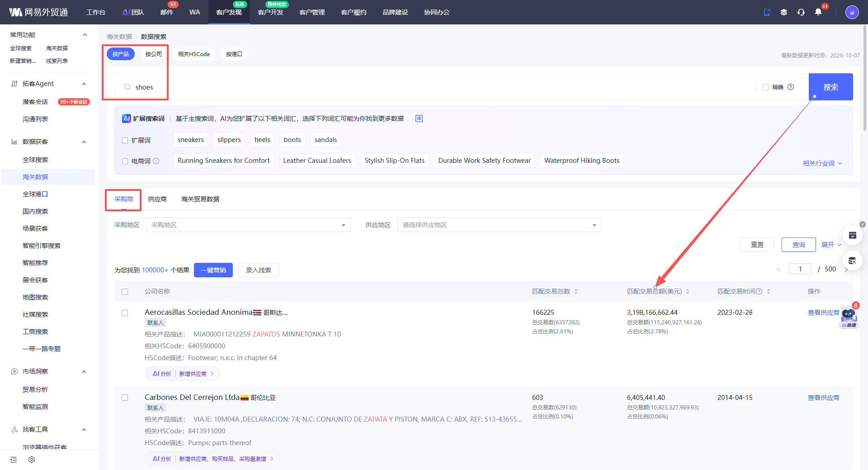Sort by 匹配交易总额(美元) column arrows
Image resolution: width=868 pixels, height=470 pixels.
click(x=688, y=292)
